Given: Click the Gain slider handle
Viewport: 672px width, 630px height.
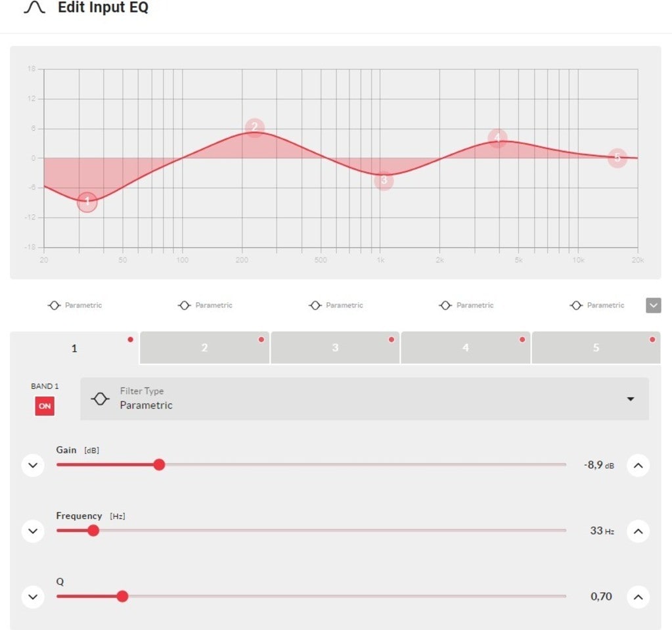Looking at the screenshot, I should point(159,465).
